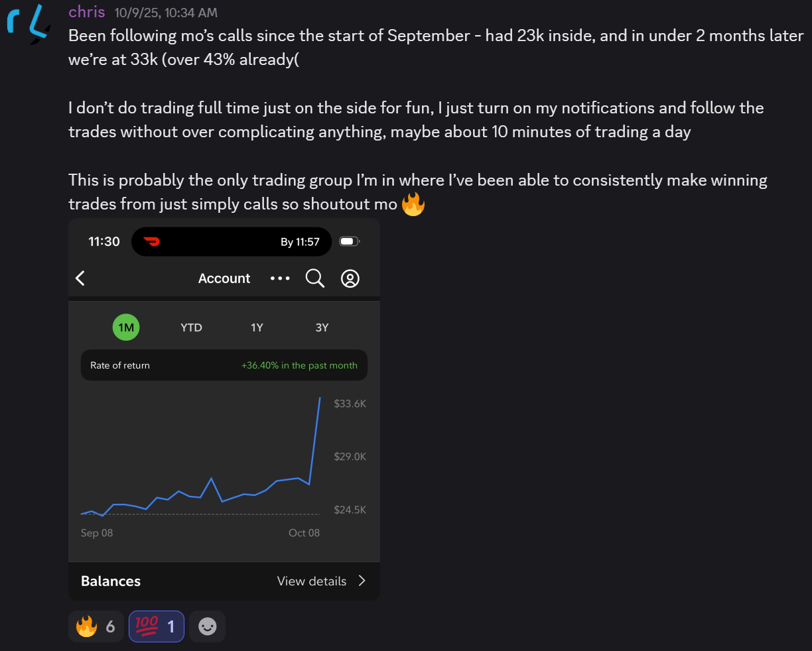Click the search icon in the Account header
Viewport: 812px width, 651px height.
(x=314, y=278)
